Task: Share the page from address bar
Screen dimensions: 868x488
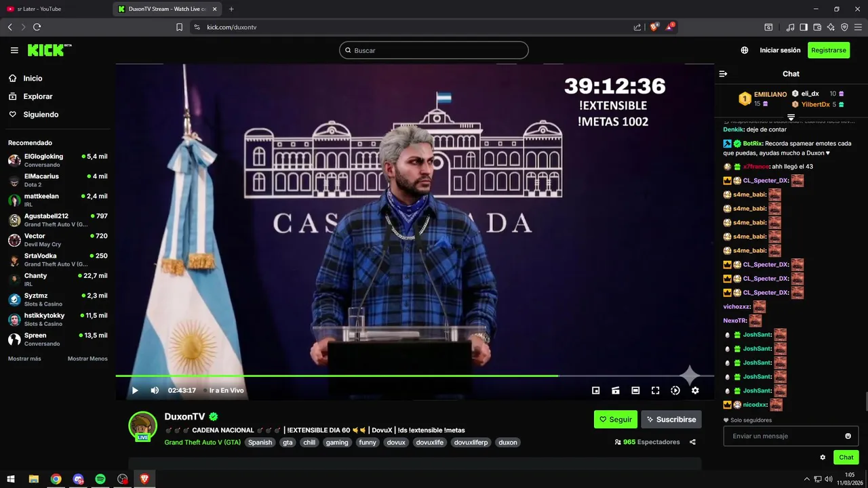Action: pyautogui.click(x=637, y=27)
